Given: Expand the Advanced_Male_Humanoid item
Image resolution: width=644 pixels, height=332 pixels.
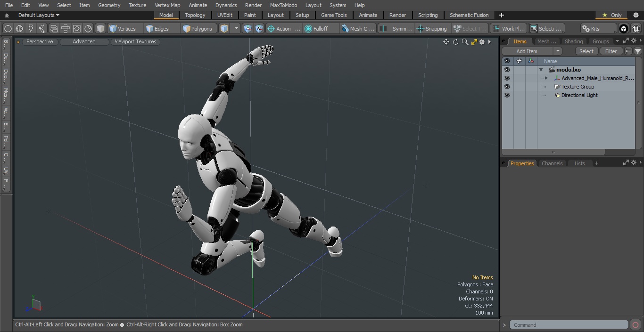Looking at the screenshot, I should click(x=546, y=78).
